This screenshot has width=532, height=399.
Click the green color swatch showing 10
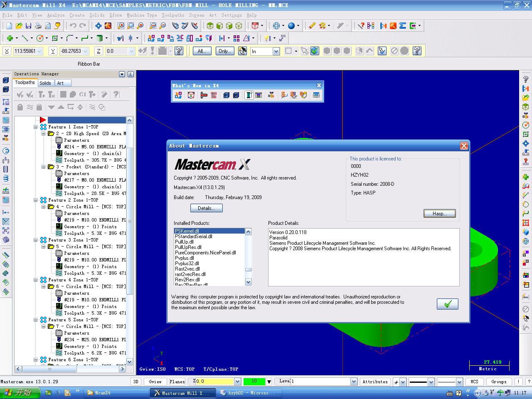coord(254,382)
